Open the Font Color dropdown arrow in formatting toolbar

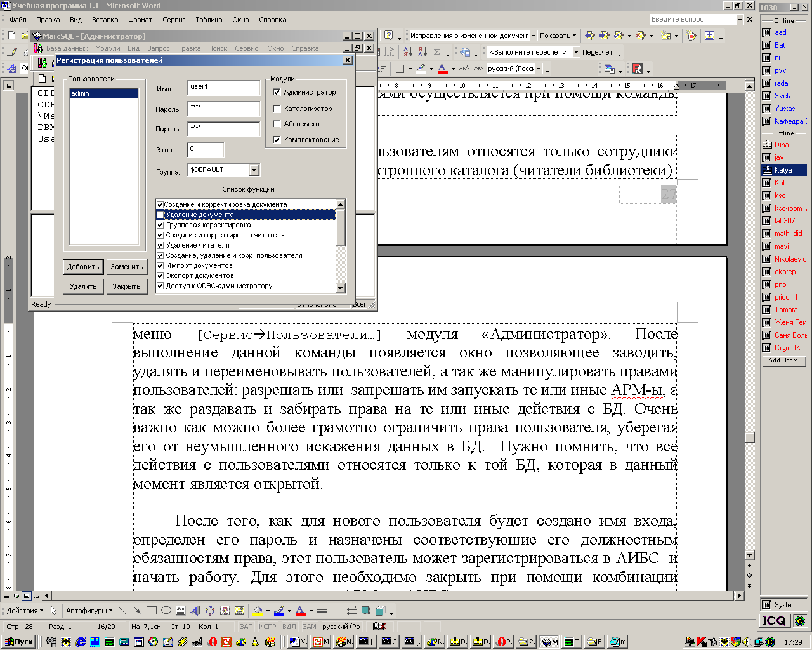(452, 69)
